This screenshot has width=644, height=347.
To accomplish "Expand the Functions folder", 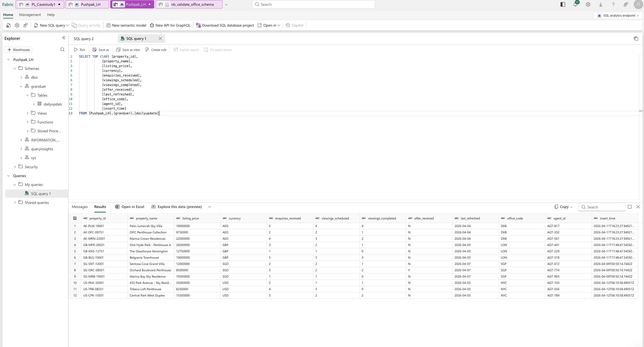I will click(x=27, y=122).
